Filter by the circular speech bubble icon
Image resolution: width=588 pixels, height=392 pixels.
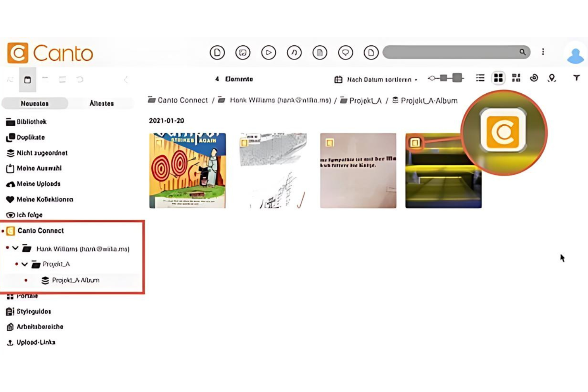pos(345,52)
